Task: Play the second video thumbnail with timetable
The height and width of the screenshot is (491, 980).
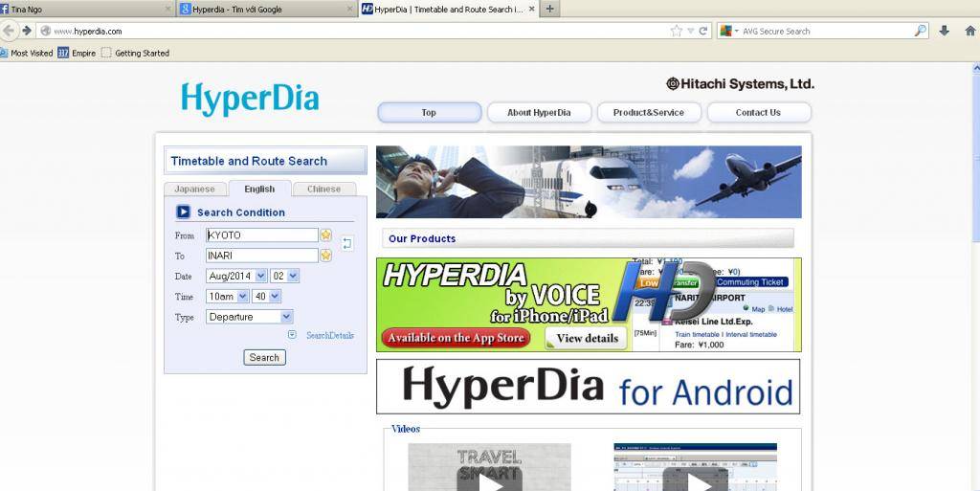Action: (696, 467)
